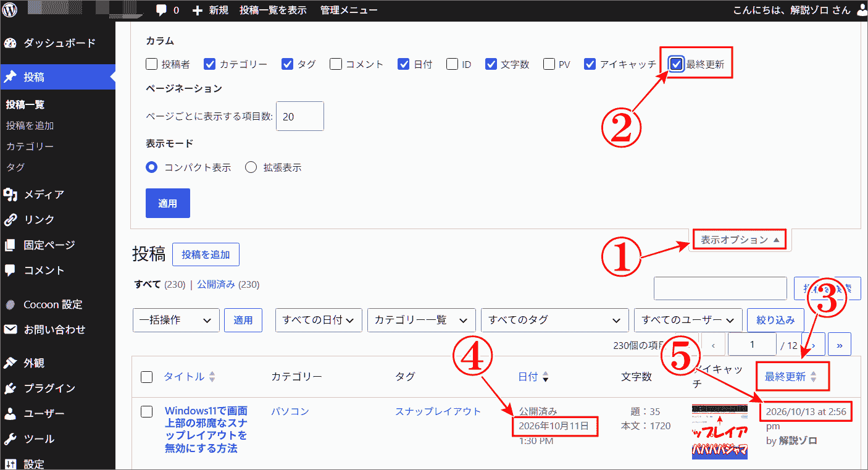868x470 pixels.
Task: Collapse the 表示オプション screen options panel
Action: [x=740, y=240]
